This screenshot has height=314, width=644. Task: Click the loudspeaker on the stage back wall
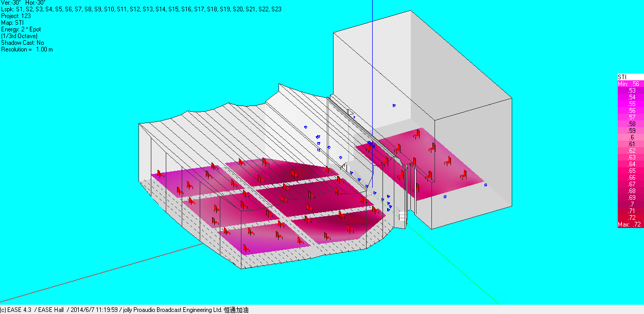click(394, 106)
